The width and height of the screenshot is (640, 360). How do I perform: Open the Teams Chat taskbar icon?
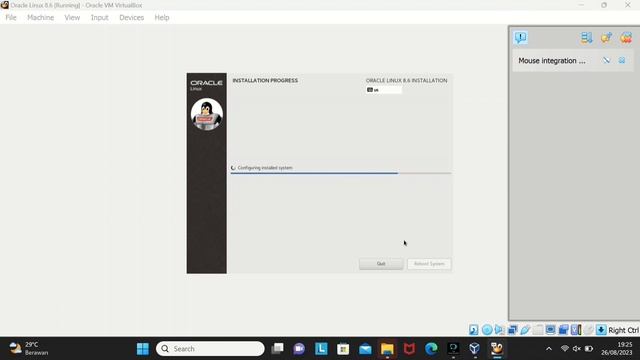pyautogui.click(x=299, y=349)
